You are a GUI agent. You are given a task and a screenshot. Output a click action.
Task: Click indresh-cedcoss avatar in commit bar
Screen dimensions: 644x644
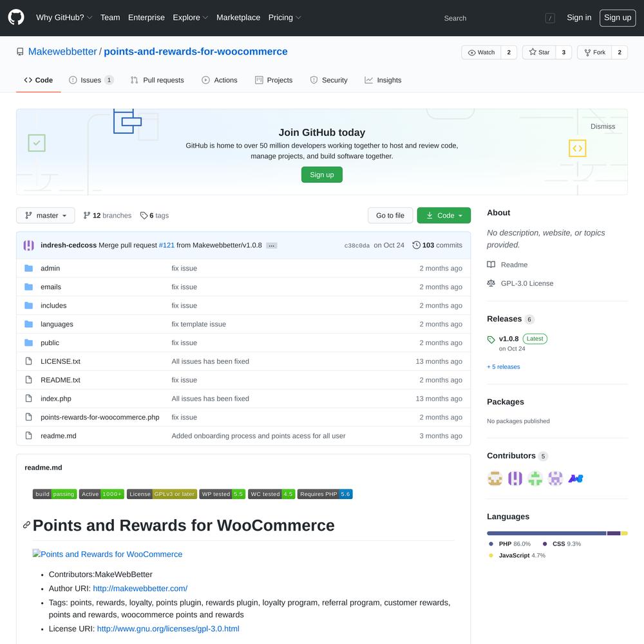(29, 245)
